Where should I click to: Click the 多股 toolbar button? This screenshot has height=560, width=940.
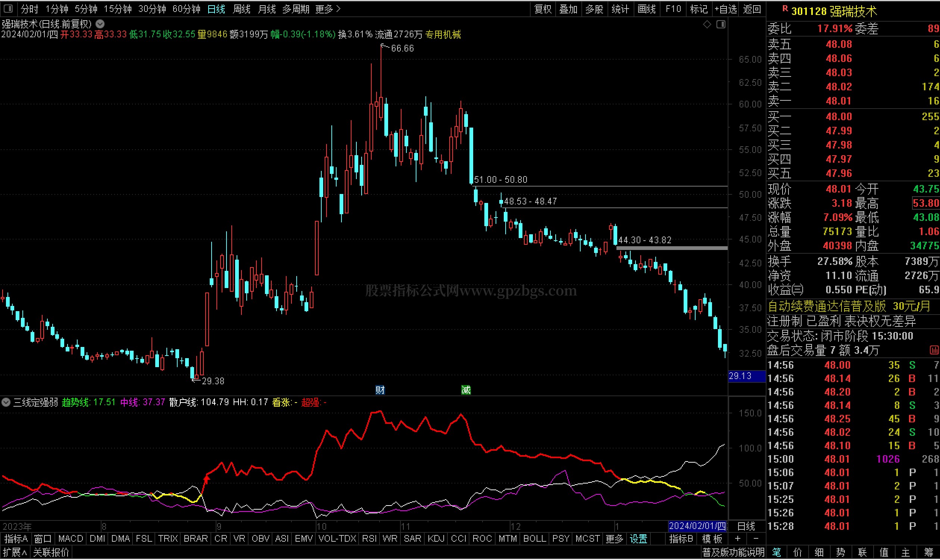tap(594, 9)
